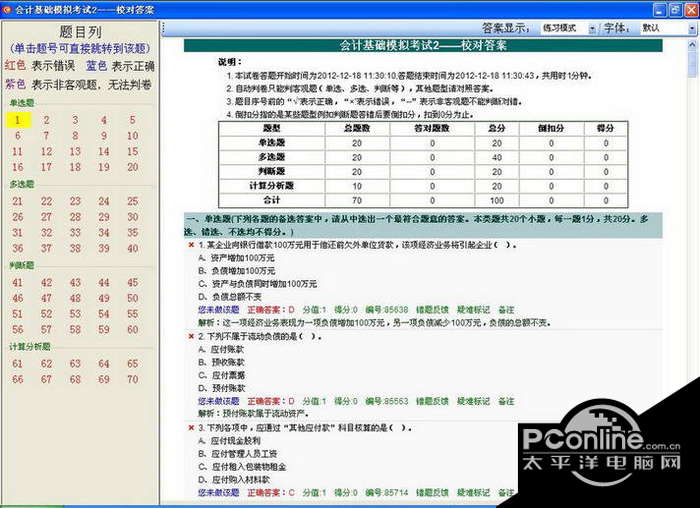Click the 判断题 section heading in the question list

(22, 265)
